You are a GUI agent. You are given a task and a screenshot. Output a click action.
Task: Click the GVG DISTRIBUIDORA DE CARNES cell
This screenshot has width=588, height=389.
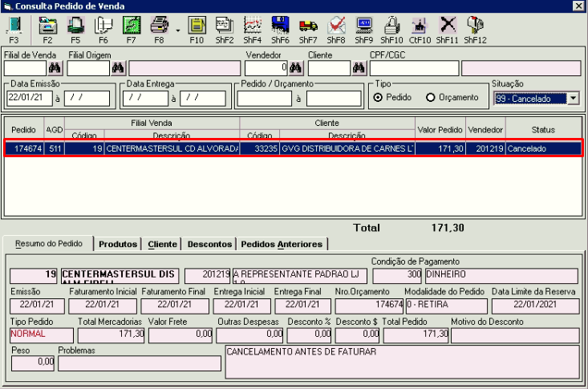click(x=347, y=148)
